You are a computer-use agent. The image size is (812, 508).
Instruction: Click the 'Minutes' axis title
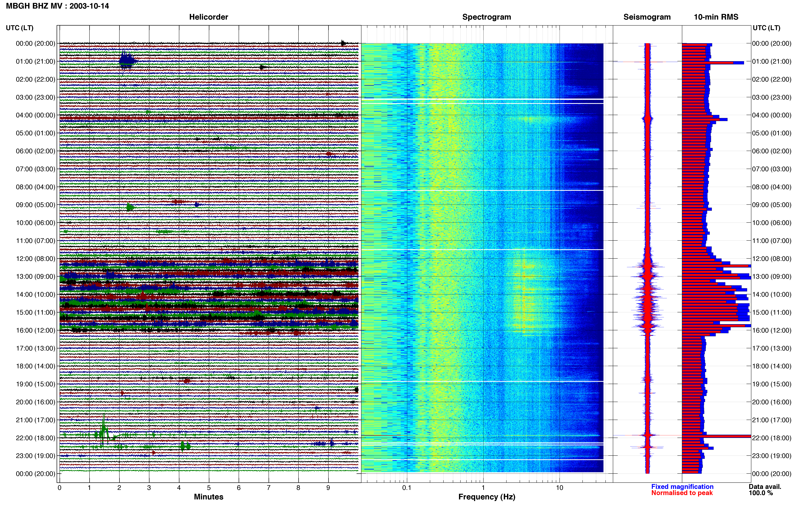click(209, 497)
